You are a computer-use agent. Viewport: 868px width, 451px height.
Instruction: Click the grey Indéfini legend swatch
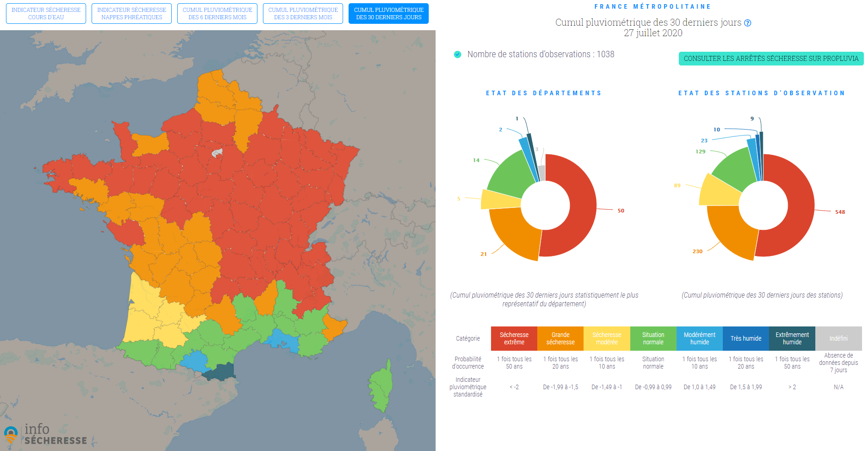tap(838, 338)
